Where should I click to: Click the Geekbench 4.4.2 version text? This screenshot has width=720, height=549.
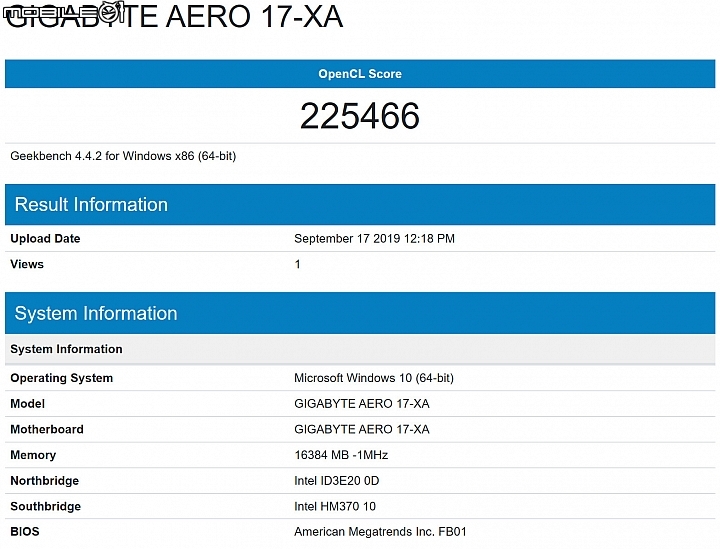[123, 156]
